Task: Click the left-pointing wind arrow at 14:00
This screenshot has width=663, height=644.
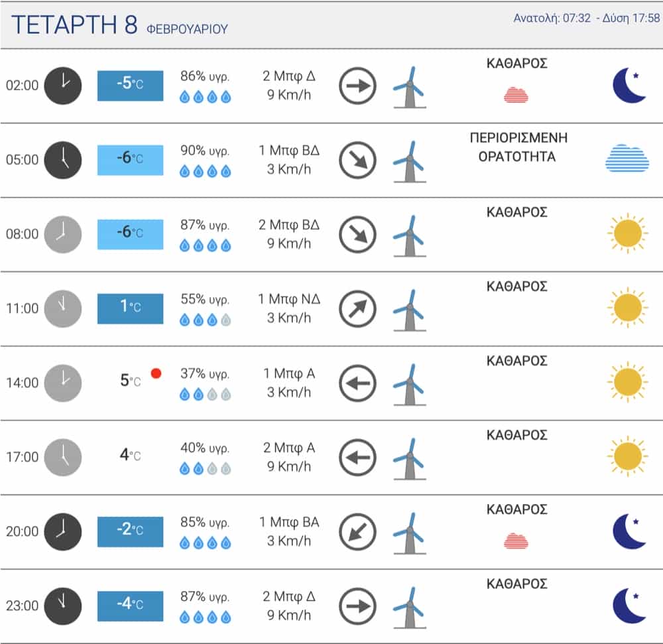Action: [357, 383]
